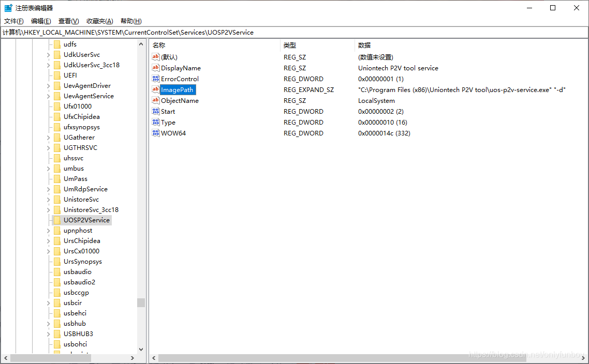Expand the usbhub tree node
Screen dimensions: 589x364
pyautogui.click(x=49, y=324)
